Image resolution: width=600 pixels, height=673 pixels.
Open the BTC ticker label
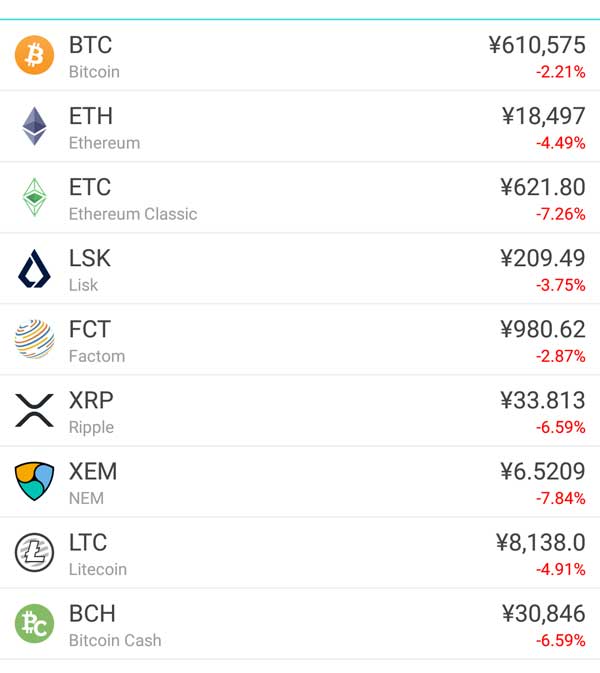[x=90, y=45]
